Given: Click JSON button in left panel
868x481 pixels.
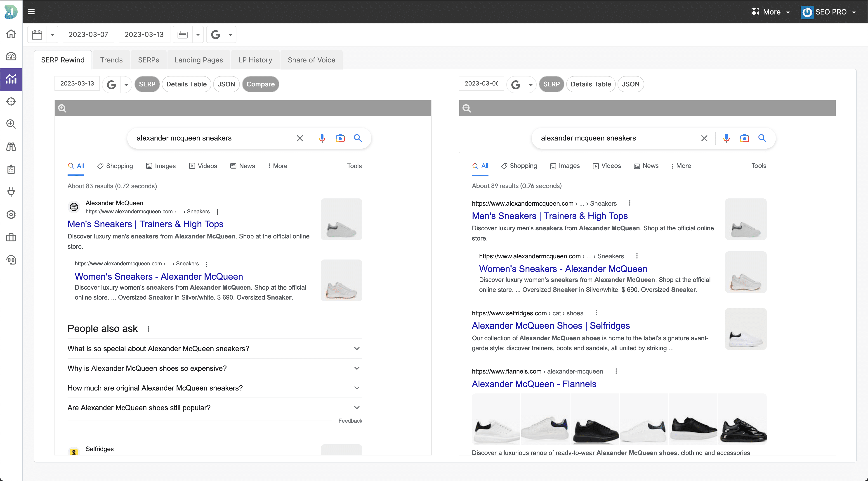Looking at the screenshot, I should 226,84.
